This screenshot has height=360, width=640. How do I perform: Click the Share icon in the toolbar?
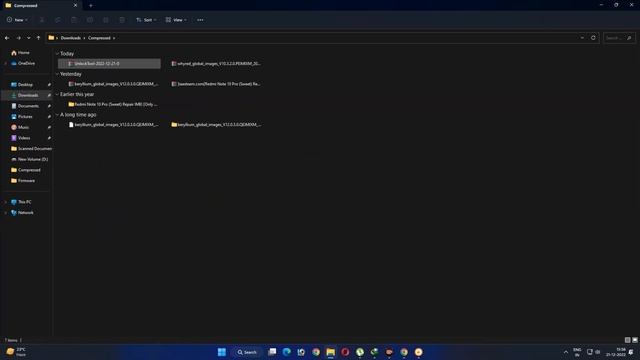pos(106,20)
